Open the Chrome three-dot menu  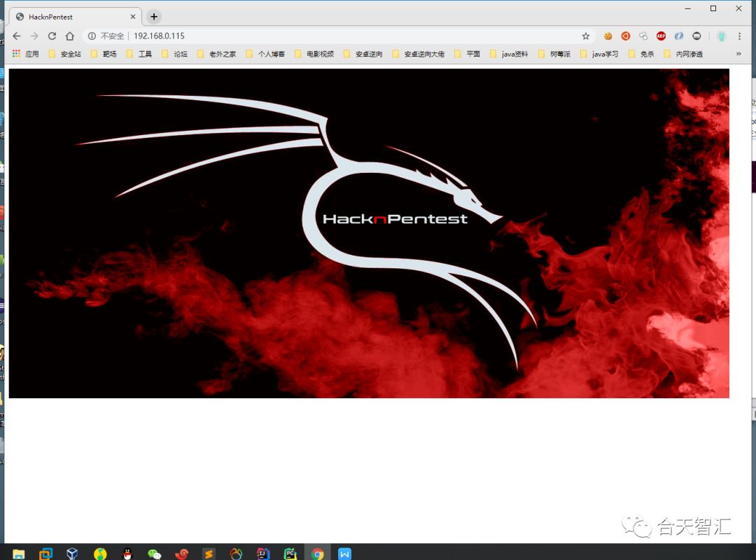coord(739,36)
